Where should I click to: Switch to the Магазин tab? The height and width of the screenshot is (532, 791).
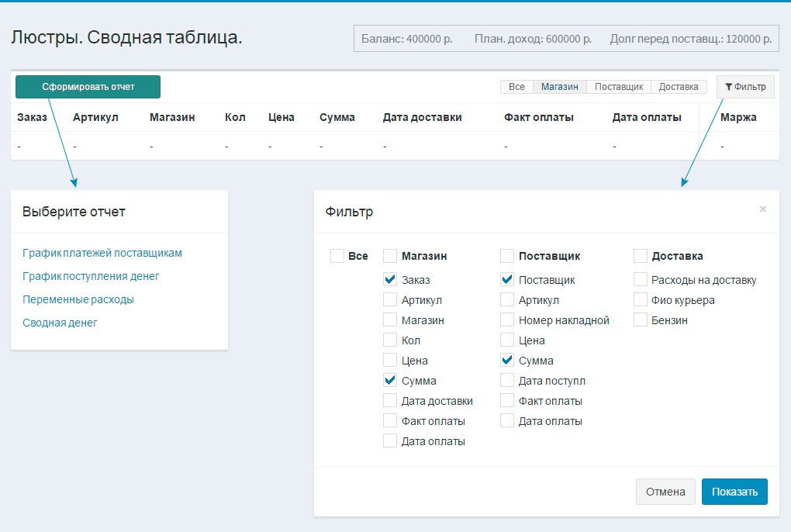pyautogui.click(x=559, y=87)
